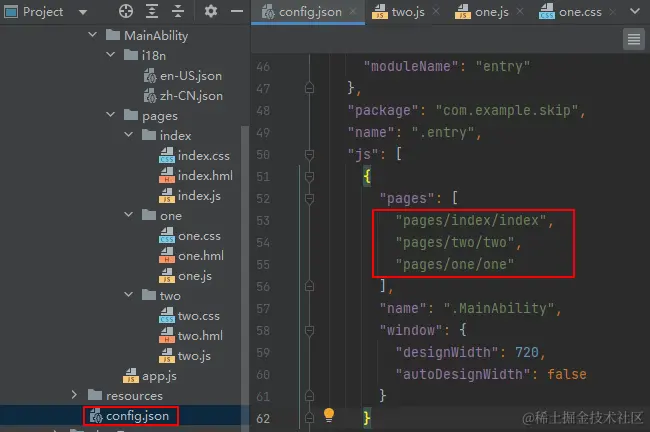Collapse the MainAbility folder

(x=92, y=35)
